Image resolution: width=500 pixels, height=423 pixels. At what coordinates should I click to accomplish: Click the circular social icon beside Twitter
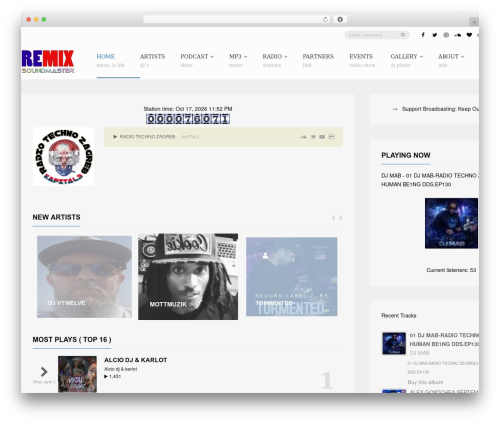pyautogui.click(x=446, y=35)
